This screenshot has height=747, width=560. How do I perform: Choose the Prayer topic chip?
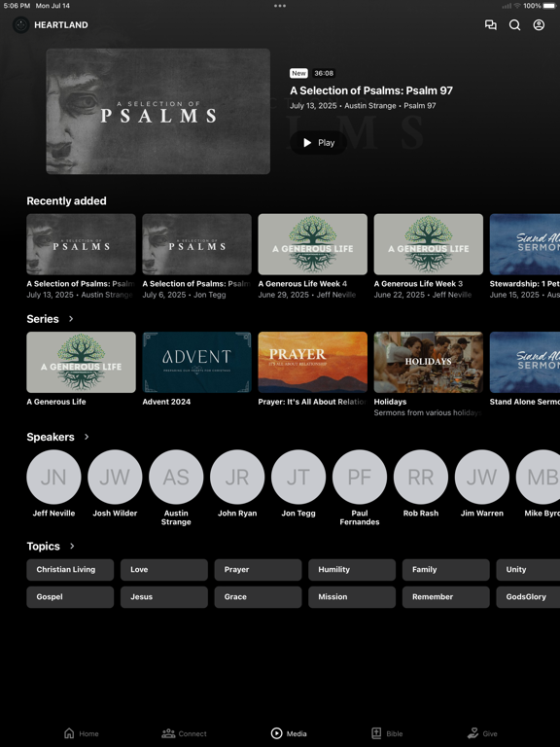[258, 570]
